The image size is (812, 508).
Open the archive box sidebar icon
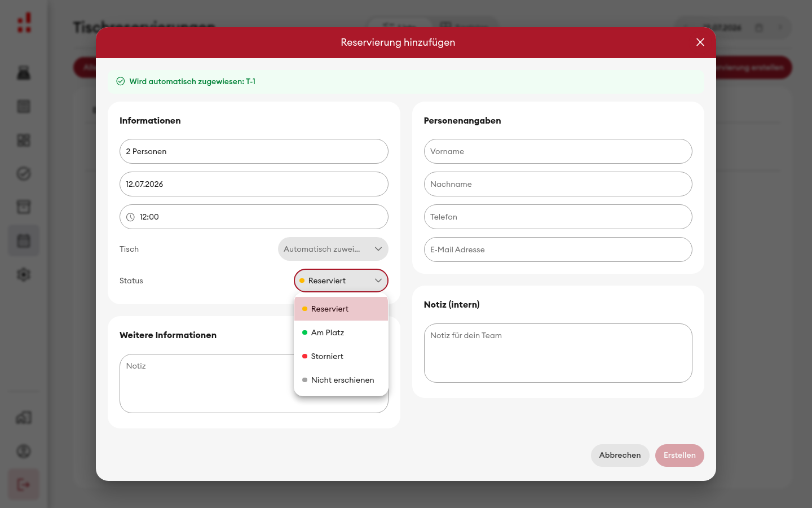pyautogui.click(x=24, y=207)
